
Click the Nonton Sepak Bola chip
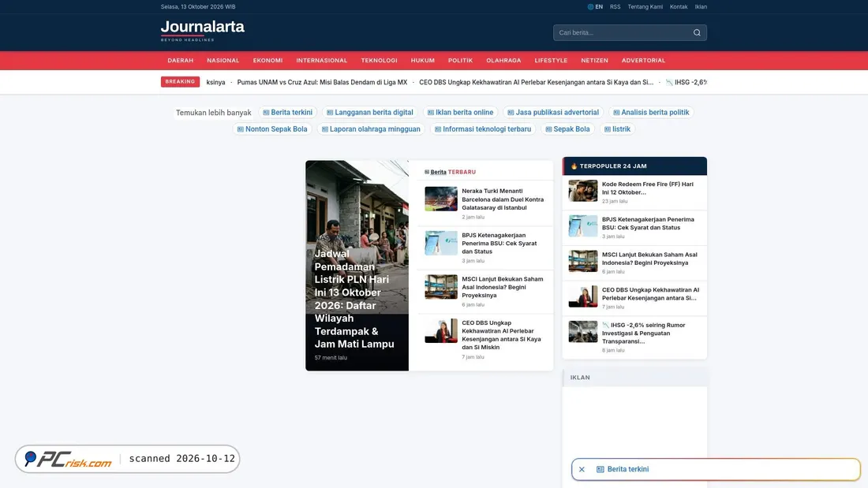click(x=272, y=129)
